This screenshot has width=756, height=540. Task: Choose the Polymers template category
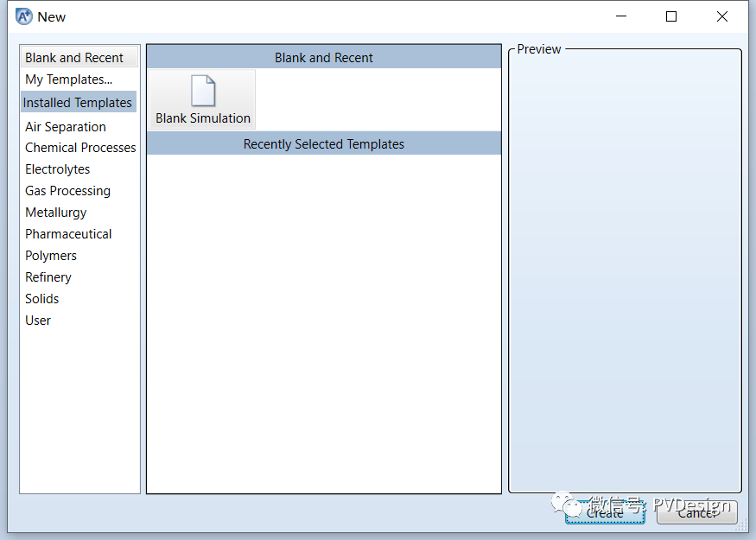point(51,256)
